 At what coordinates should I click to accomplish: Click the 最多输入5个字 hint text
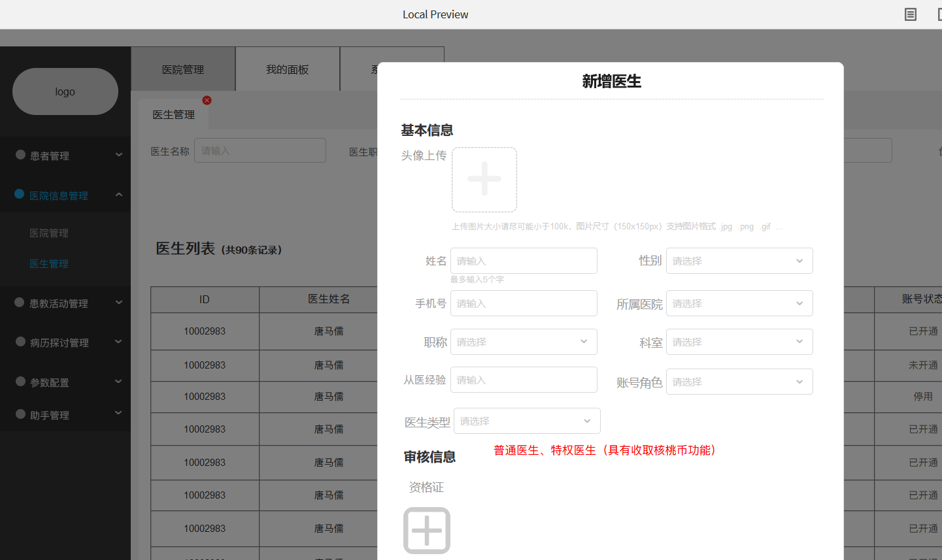point(477,279)
